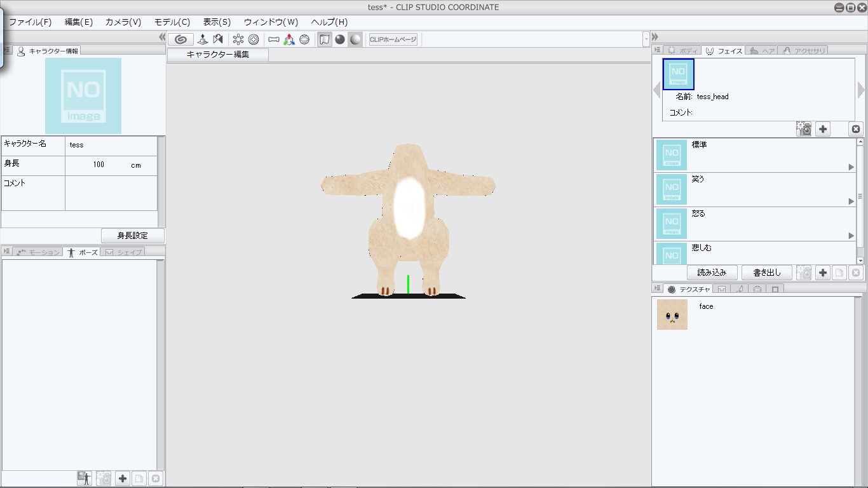This screenshot has width=868, height=488.
Task: Click the register-pose figure icon in pose panel
Action: coord(84,478)
